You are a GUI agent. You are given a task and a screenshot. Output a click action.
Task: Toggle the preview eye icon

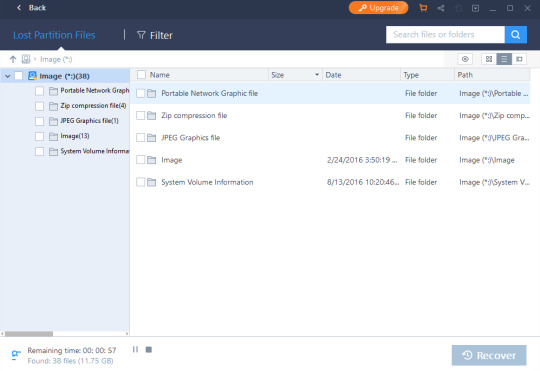coord(465,59)
